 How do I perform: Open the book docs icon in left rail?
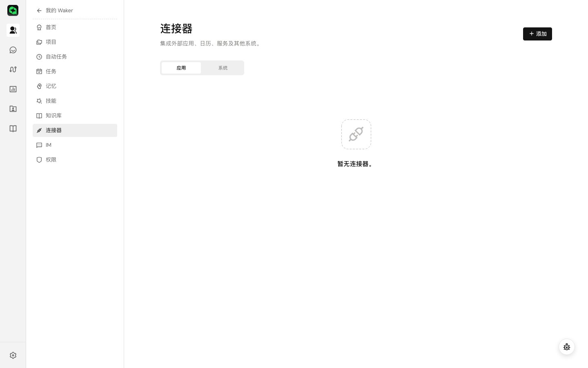[13, 129]
